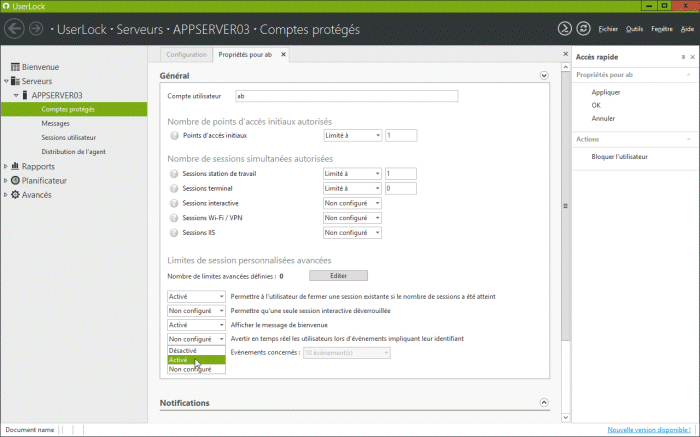
Task: Click help icon for Sessions Wi-Fi / VPN
Action: (174, 218)
